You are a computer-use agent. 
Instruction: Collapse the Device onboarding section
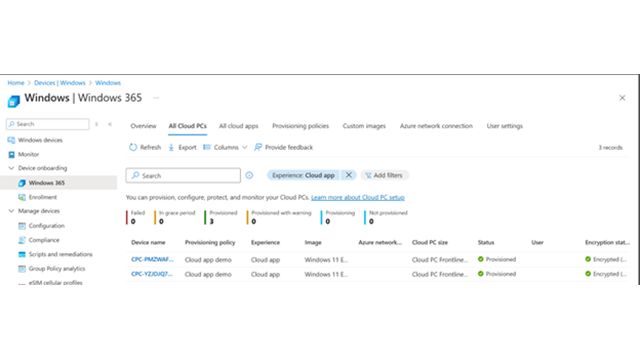click(x=11, y=168)
